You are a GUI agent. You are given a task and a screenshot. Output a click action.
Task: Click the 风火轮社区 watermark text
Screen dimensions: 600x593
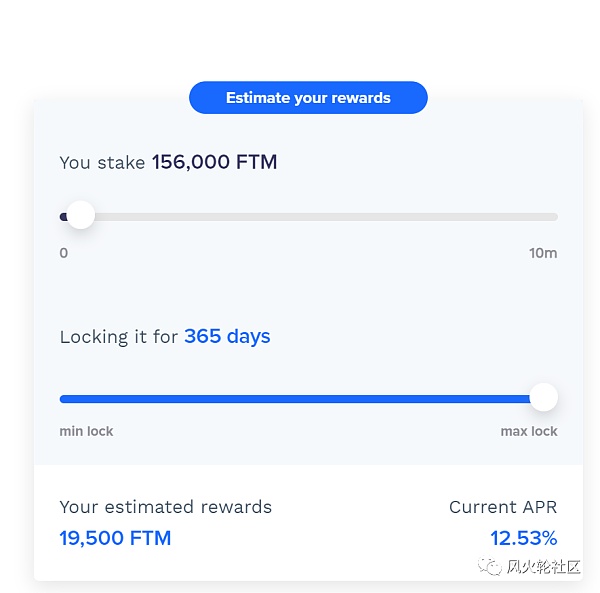(544, 567)
